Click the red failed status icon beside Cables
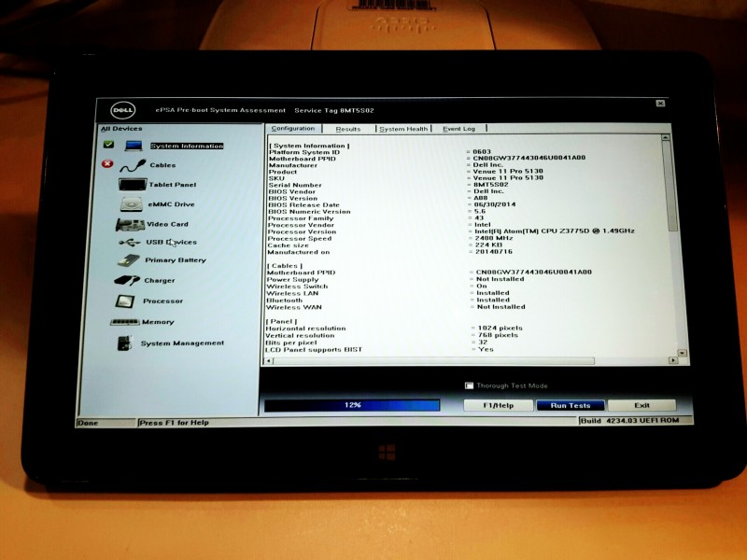 [x=107, y=164]
